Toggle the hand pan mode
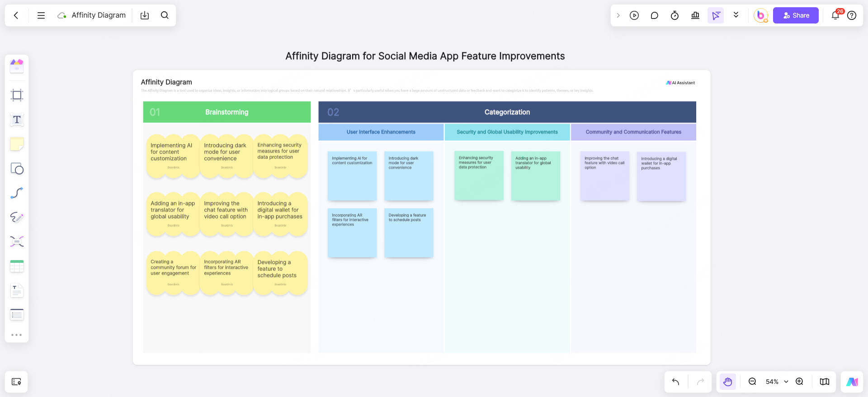Viewport: 868px width, 397px height. [x=727, y=382]
